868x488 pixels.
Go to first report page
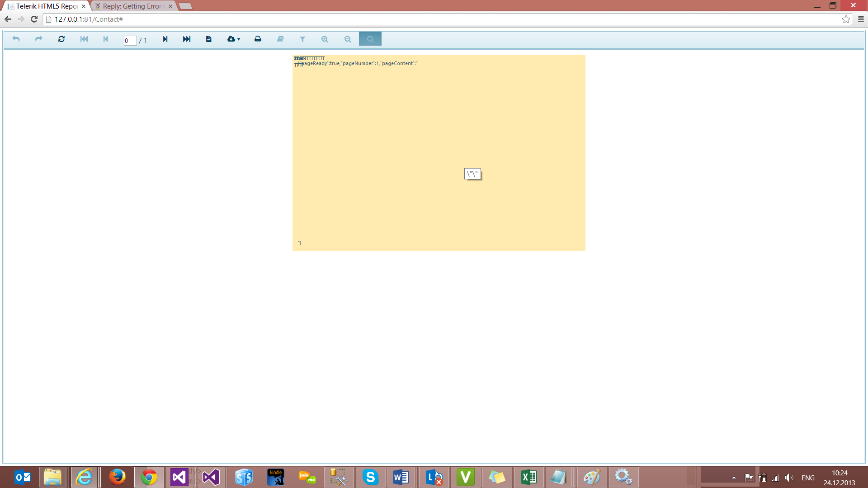click(x=84, y=39)
